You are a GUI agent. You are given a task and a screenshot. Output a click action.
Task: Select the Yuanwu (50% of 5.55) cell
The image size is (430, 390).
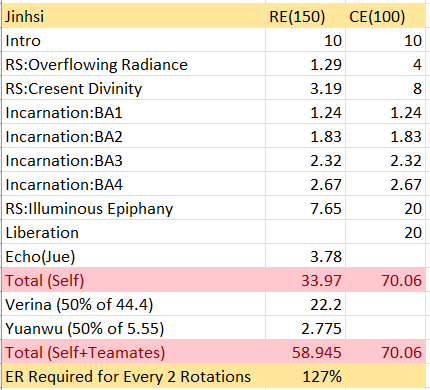click(x=134, y=328)
